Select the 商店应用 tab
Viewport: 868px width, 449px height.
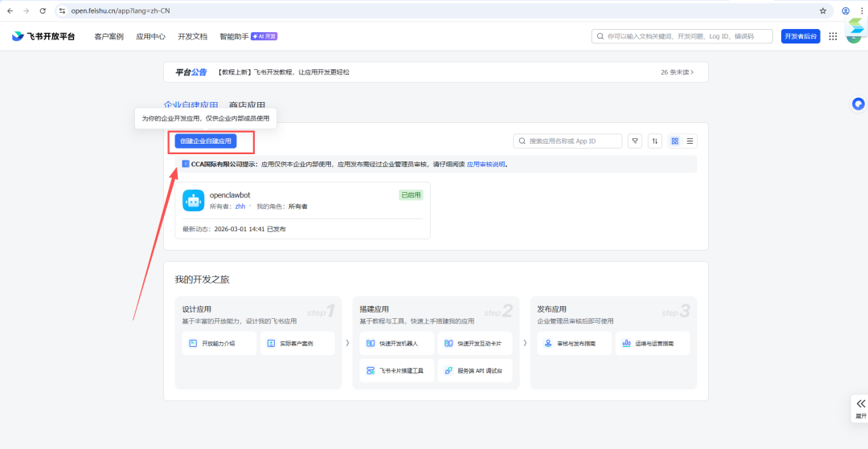247,104
